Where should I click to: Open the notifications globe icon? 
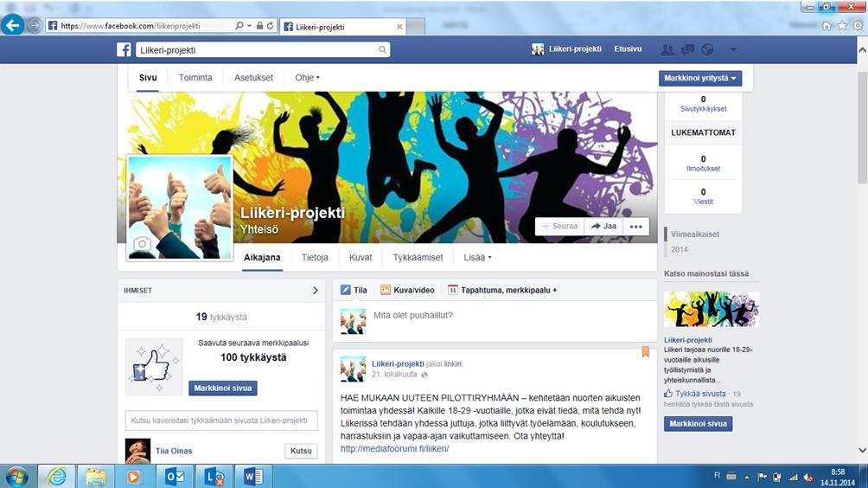[x=707, y=50]
